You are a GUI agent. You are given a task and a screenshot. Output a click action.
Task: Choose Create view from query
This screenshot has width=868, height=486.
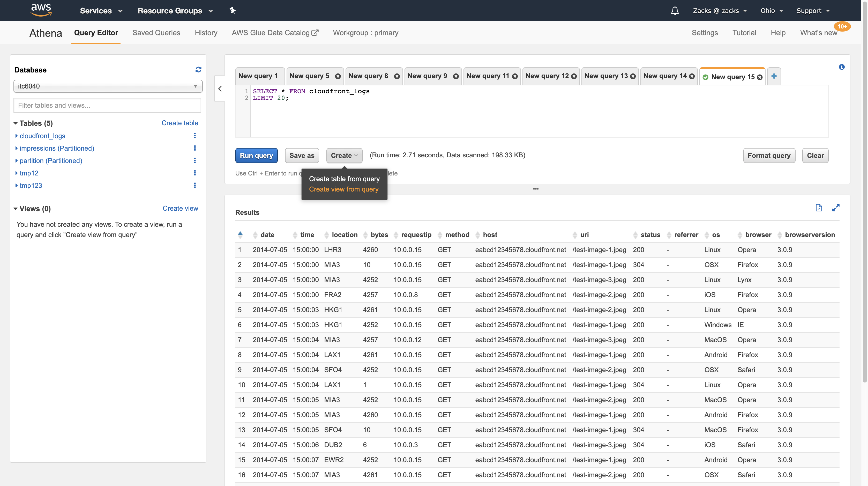click(343, 189)
